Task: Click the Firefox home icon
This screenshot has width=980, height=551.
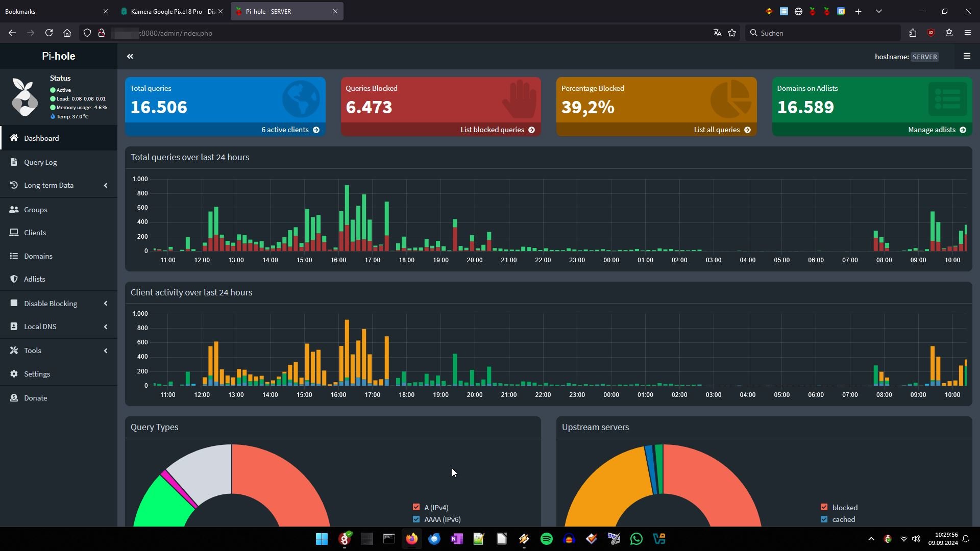Action: pos(67,33)
